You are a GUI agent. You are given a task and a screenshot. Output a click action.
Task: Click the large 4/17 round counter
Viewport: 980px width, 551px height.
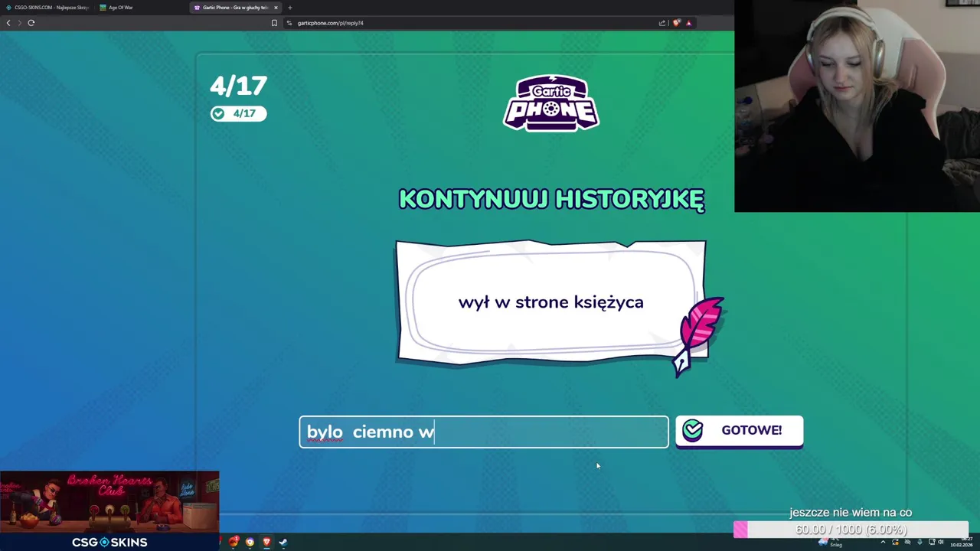[239, 86]
